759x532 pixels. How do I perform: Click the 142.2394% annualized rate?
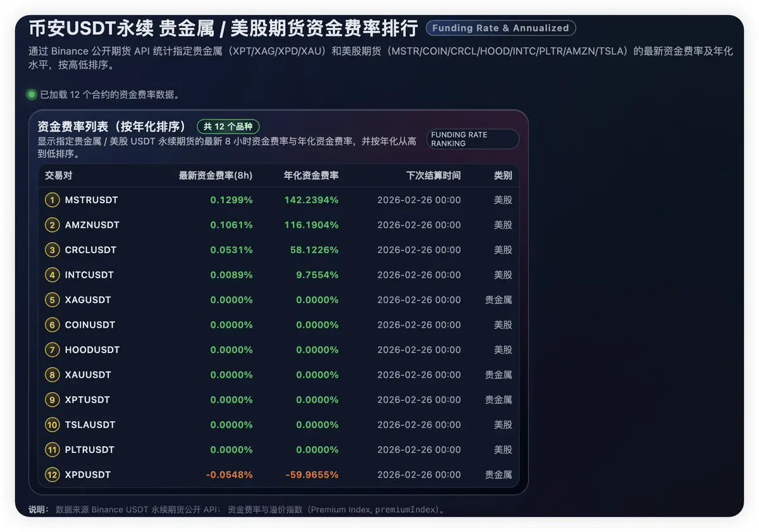tap(311, 200)
